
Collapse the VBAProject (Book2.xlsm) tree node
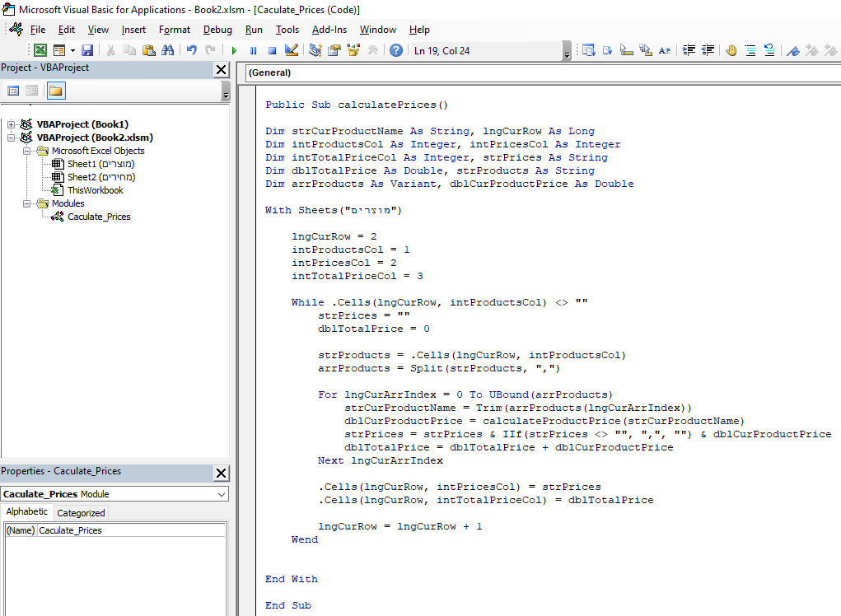pos(12,138)
